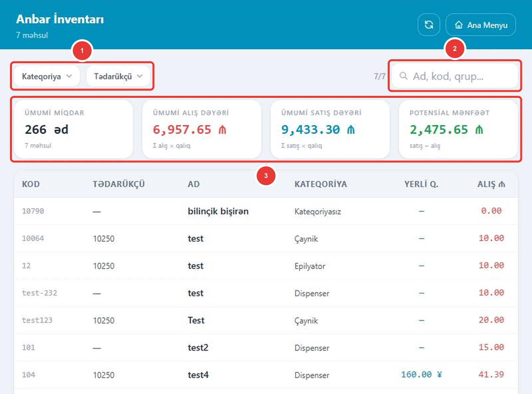Expand the Tədarükçü dropdown filter
The image size is (532, 394).
[118, 76]
